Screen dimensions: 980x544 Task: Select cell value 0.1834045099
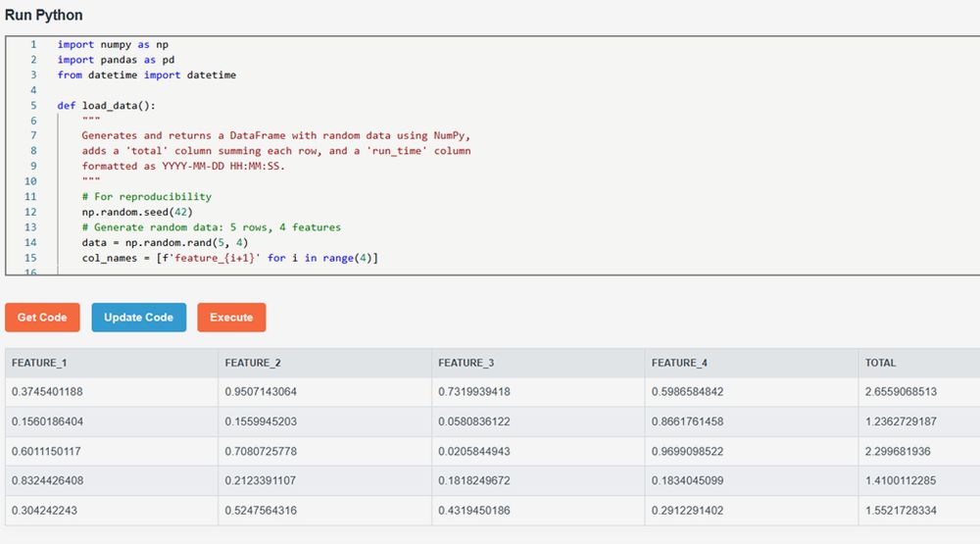tap(688, 481)
